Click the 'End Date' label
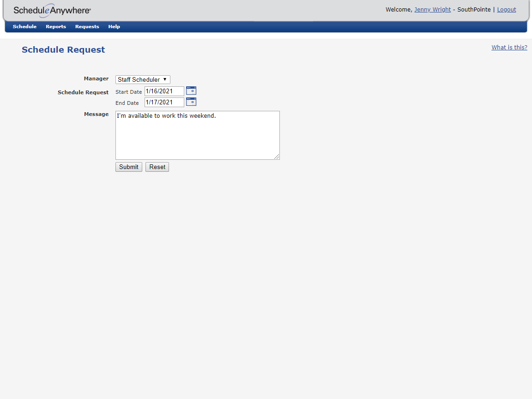 127,103
